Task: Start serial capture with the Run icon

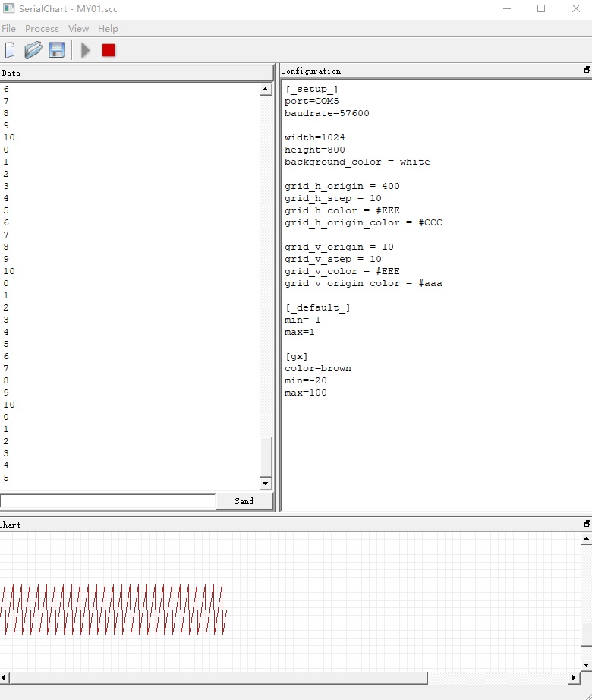Action: click(86, 50)
